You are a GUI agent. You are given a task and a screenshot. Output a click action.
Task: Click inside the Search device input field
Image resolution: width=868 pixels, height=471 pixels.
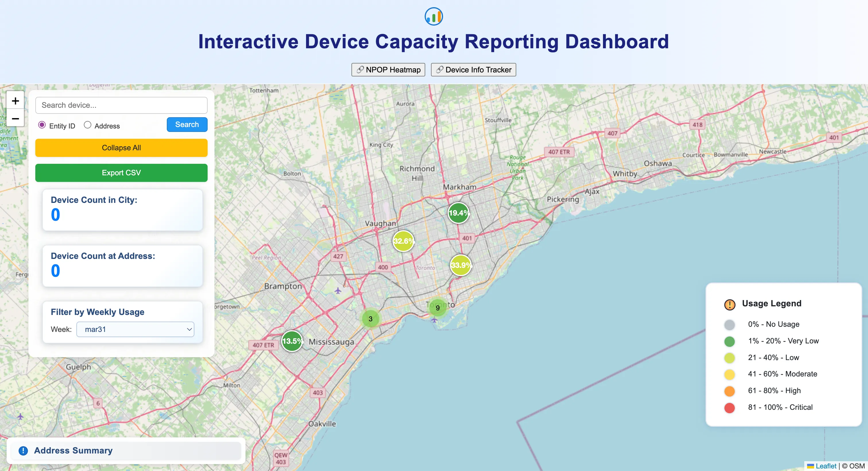(121, 105)
